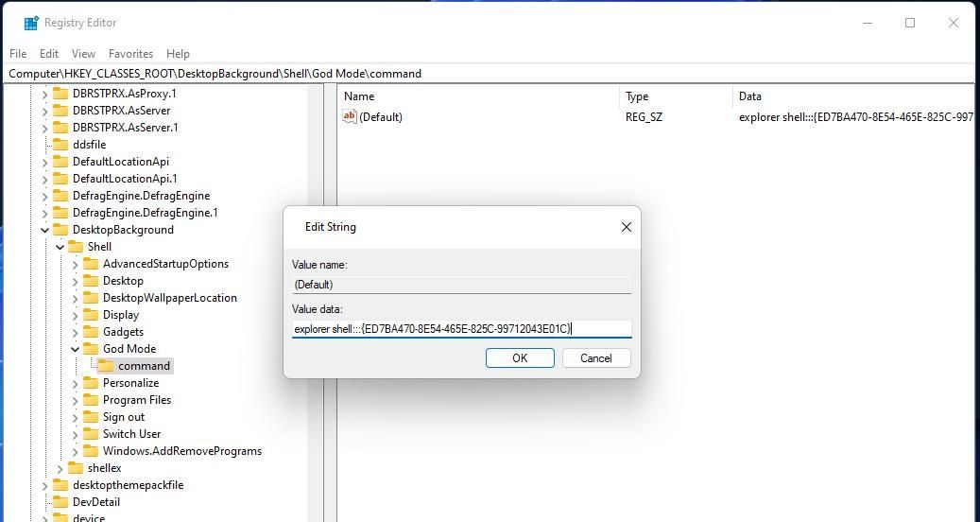
Task: Expand the Switch User key
Action: click(x=75, y=434)
